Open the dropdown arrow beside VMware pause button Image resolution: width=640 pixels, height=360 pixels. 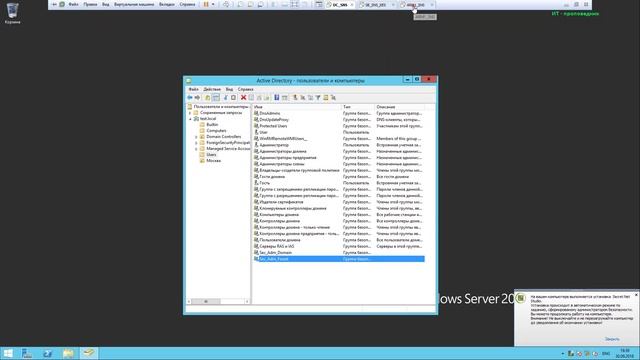click(x=213, y=4)
